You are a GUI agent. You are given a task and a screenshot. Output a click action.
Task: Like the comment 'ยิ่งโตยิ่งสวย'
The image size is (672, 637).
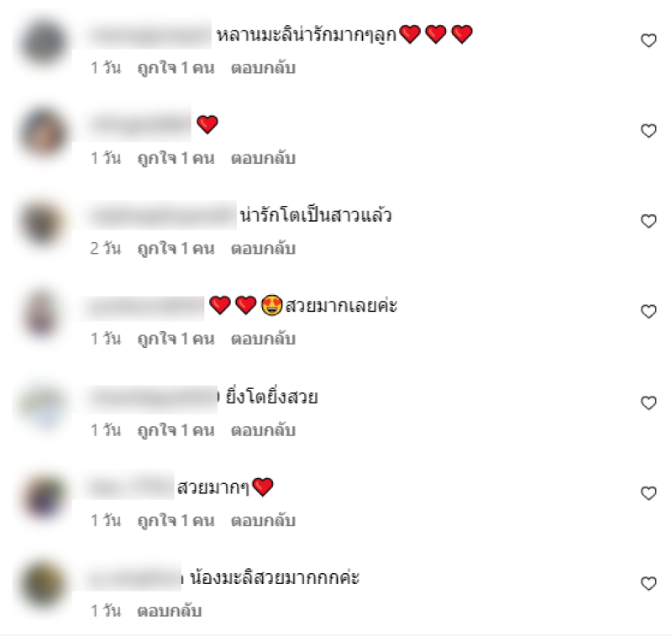coord(648,403)
